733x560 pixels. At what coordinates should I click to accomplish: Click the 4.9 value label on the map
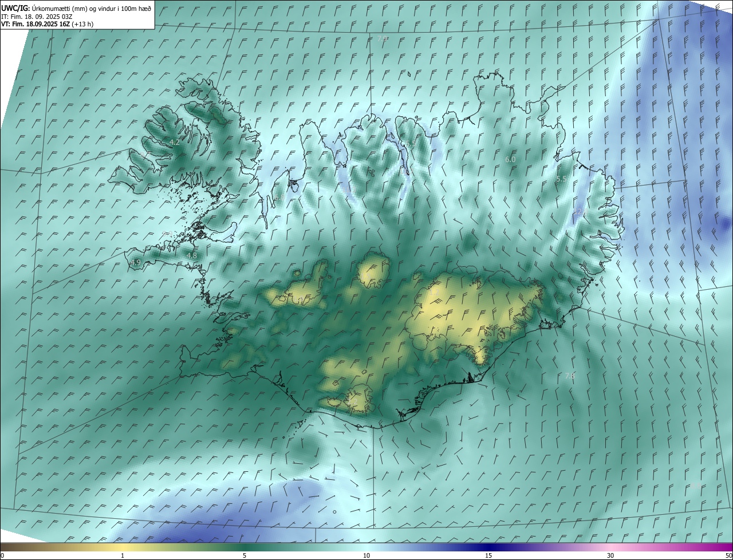[x=135, y=262]
